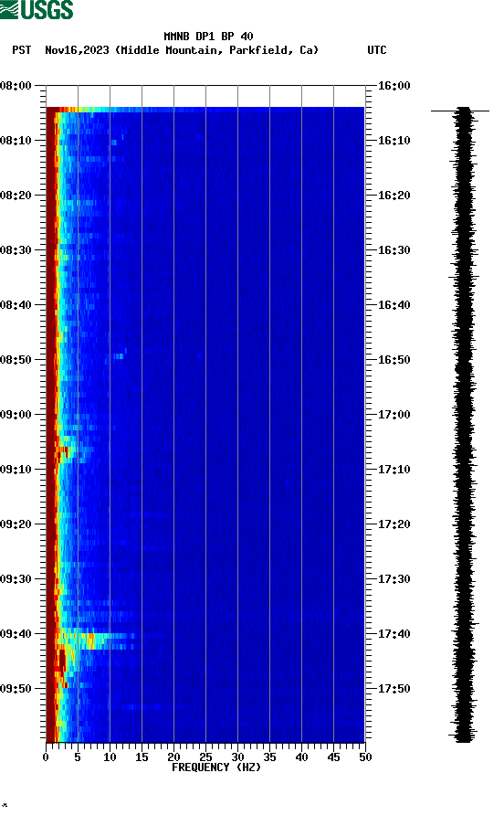Click the small cyan patch near 08:50

coord(119,356)
